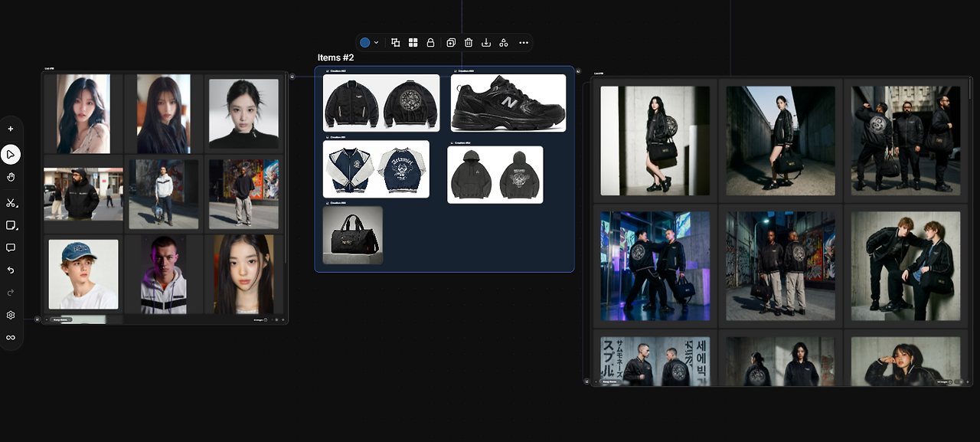Click the overlapping squares group icon
980x442 pixels.
pyautogui.click(x=396, y=43)
